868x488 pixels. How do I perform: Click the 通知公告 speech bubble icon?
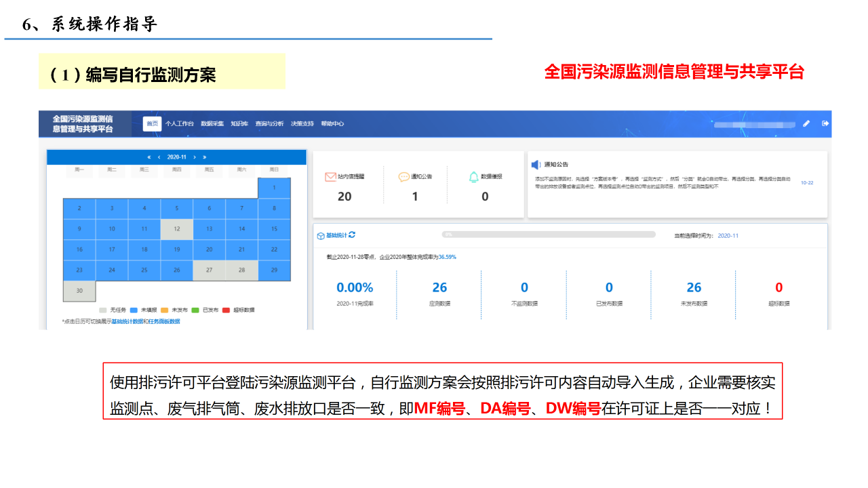click(x=404, y=177)
